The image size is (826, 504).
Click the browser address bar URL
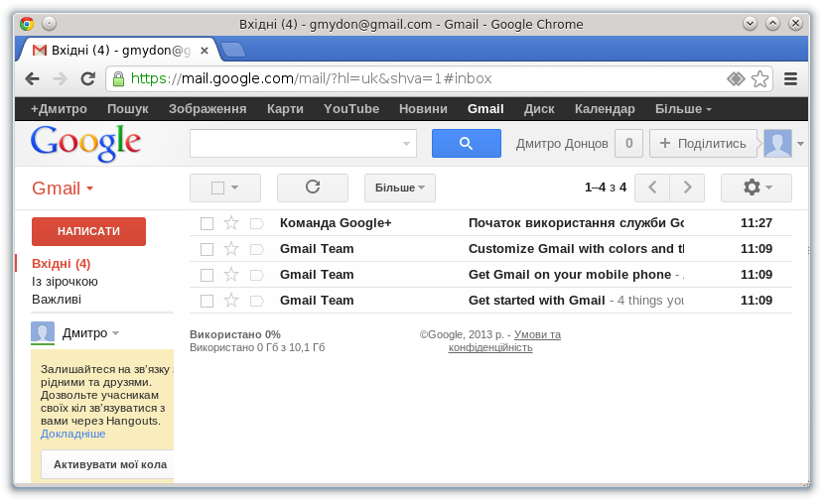tap(311, 79)
